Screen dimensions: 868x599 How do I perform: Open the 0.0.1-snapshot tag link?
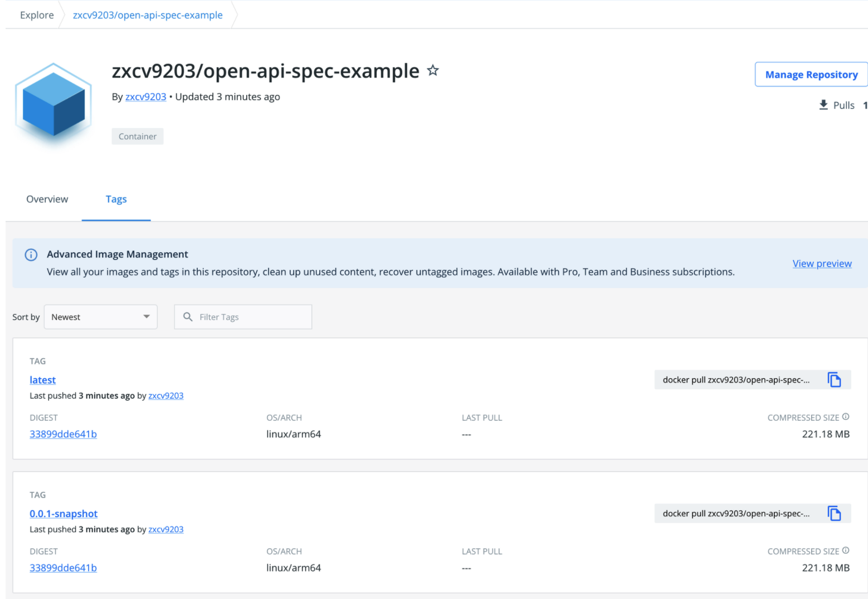tap(64, 513)
